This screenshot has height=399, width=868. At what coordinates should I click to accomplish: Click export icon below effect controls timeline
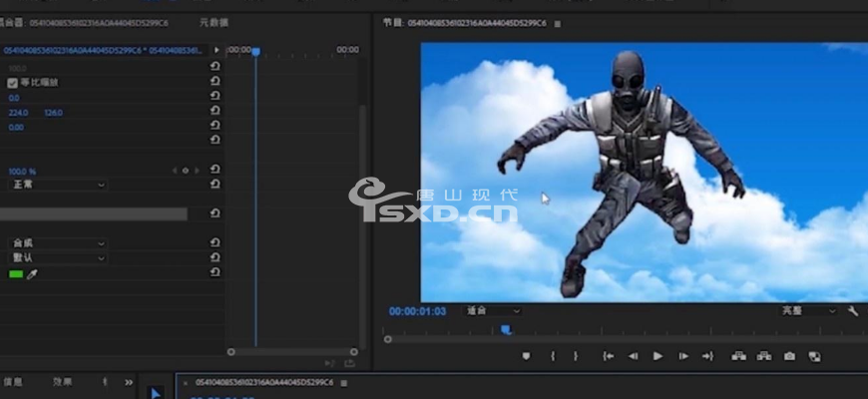(349, 363)
